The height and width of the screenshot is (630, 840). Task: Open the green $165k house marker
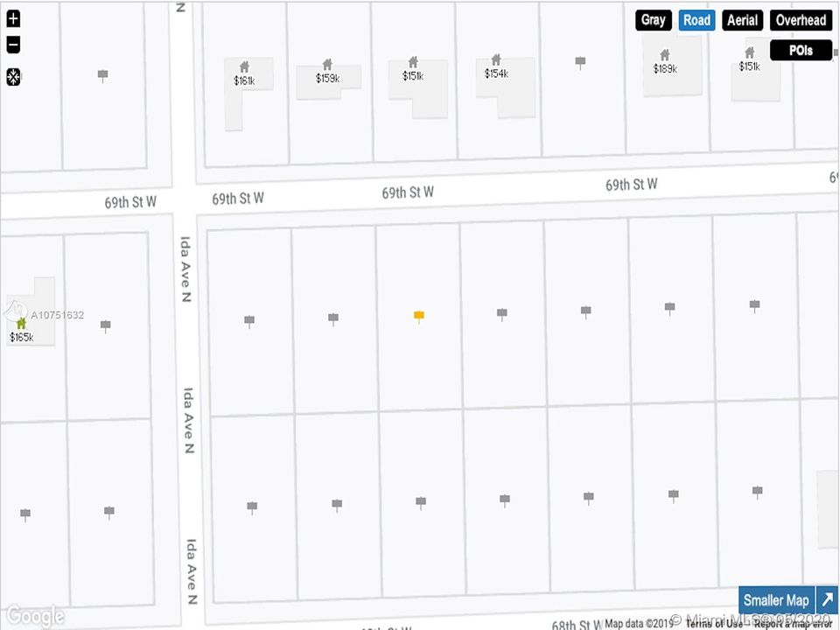point(21,330)
